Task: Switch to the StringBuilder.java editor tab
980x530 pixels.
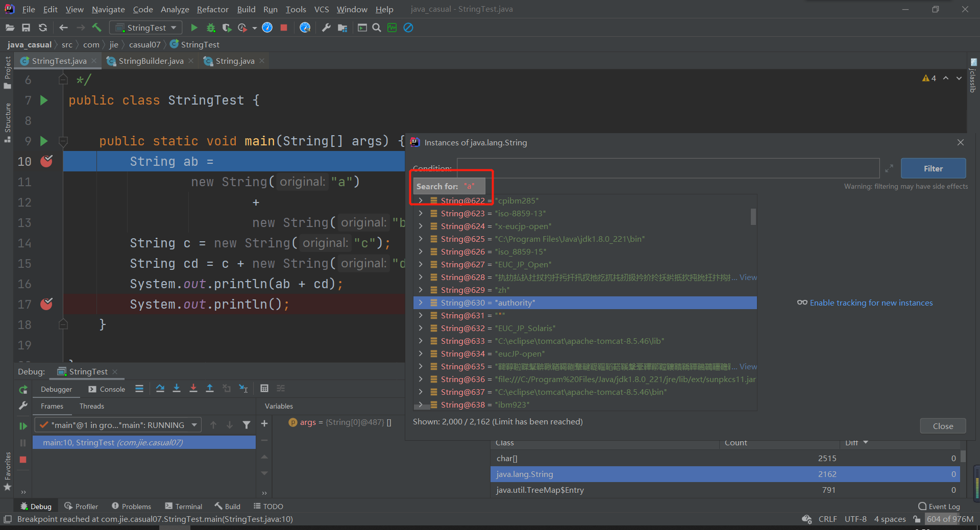Action: coord(151,61)
